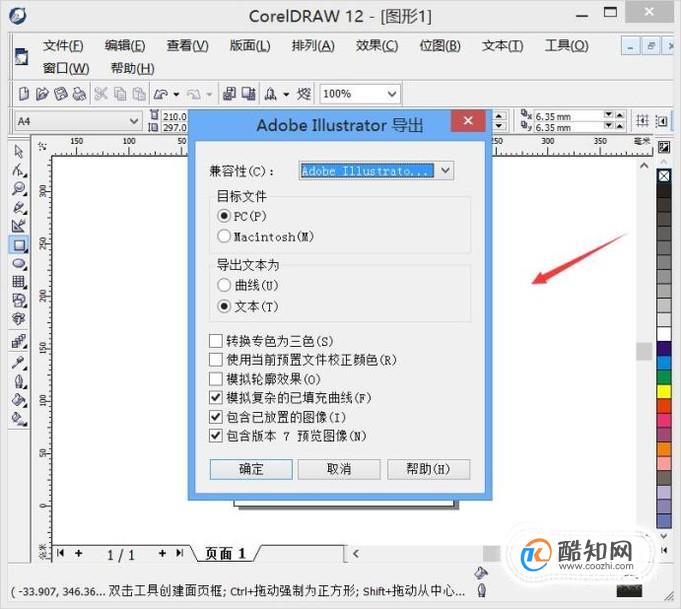Select the Interactive Blend tool

pyautogui.click(x=19, y=342)
